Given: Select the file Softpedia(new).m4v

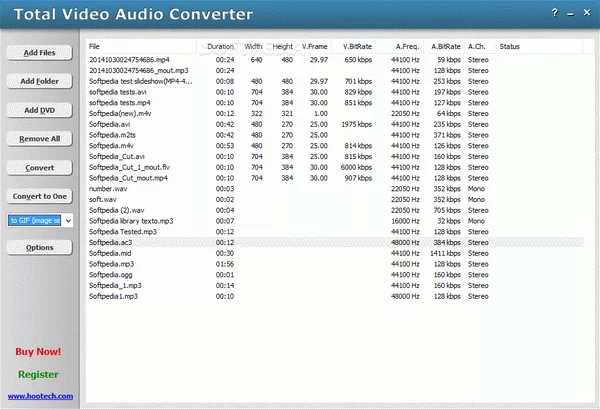Looking at the screenshot, I should point(120,114).
